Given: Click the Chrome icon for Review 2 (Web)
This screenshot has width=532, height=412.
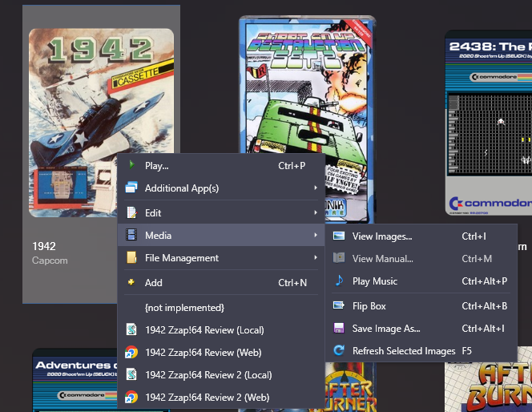Looking at the screenshot, I should [x=131, y=397].
